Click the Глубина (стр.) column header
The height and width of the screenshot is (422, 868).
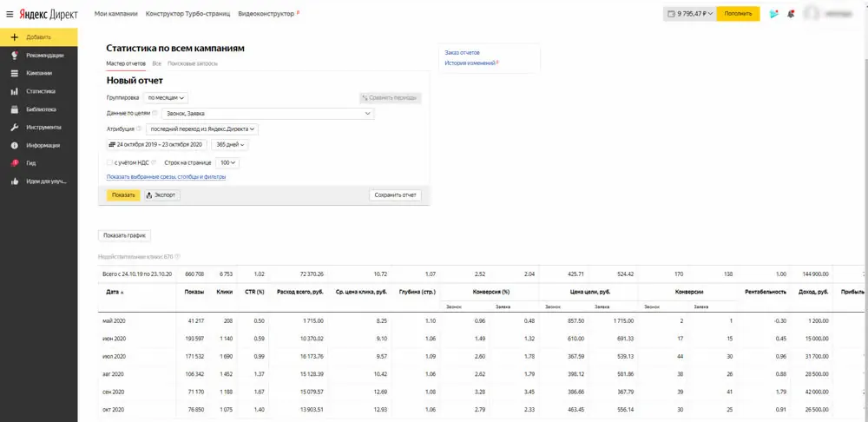tap(418, 292)
